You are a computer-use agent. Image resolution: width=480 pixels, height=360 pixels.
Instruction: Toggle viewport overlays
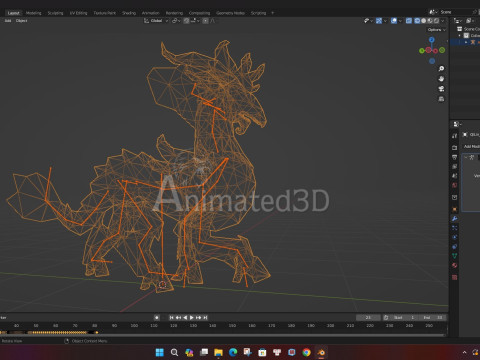[394, 21]
